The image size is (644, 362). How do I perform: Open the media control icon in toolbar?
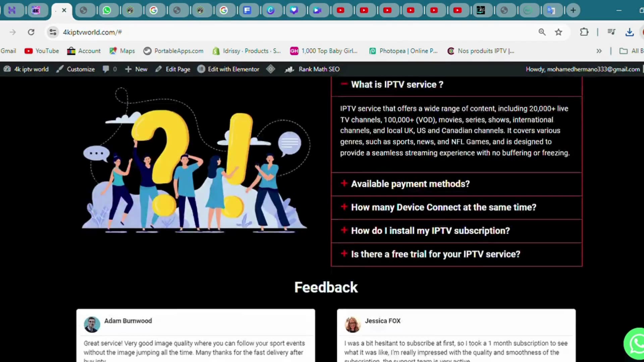(611, 32)
